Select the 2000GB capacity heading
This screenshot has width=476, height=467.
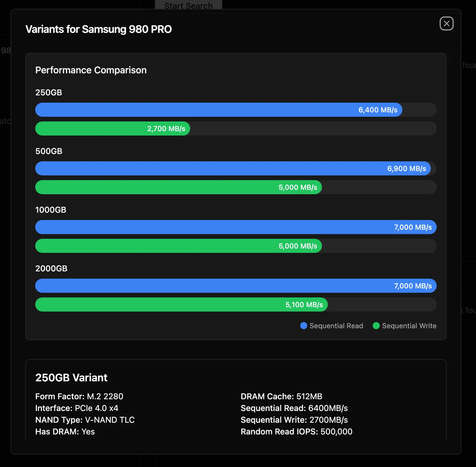click(x=51, y=268)
